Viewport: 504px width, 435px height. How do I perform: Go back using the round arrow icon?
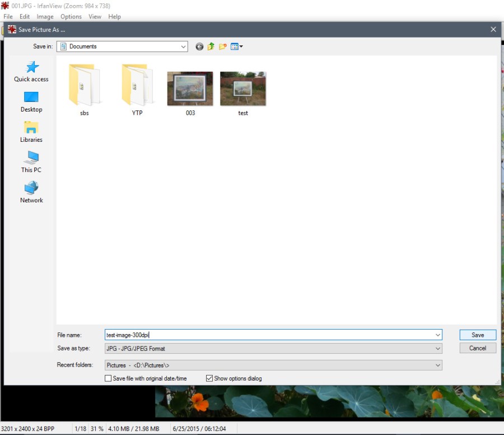click(199, 47)
